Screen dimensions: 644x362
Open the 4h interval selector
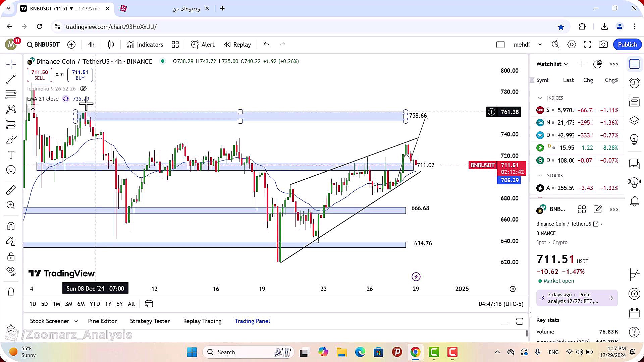(91, 45)
